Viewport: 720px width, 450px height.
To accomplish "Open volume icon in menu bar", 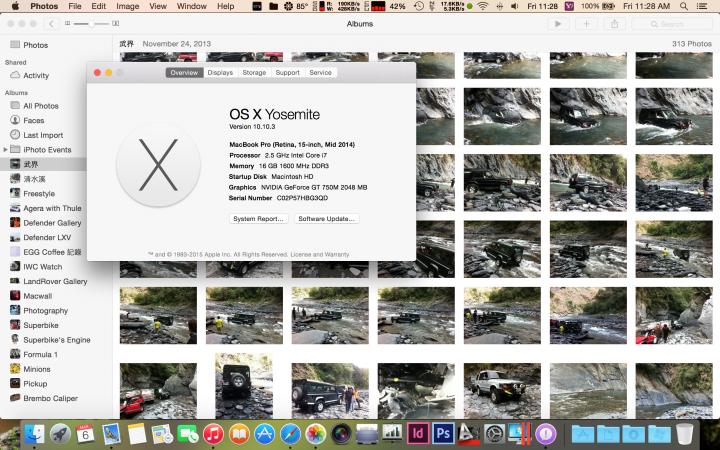I will [x=515, y=6].
